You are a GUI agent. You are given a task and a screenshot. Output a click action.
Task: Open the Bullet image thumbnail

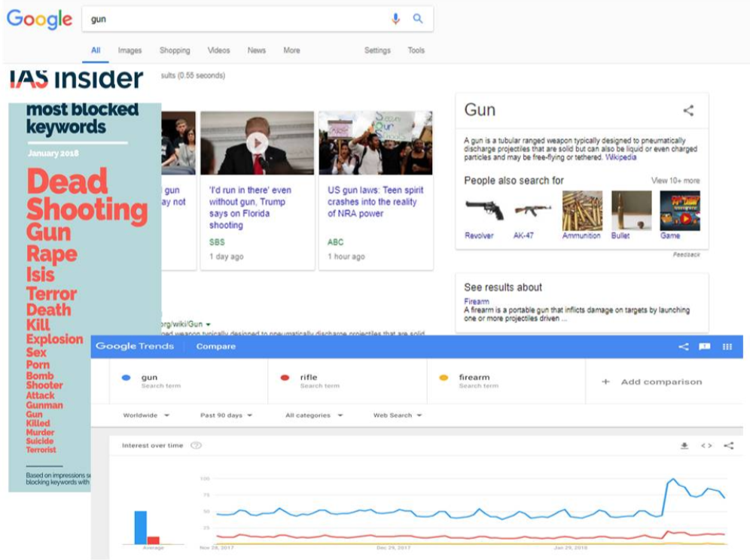pyautogui.click(x=631, y=211)
